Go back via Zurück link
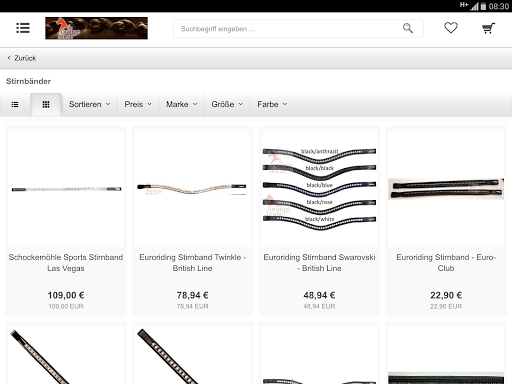This screenshot has height=384, width=512. pos(22,58)
